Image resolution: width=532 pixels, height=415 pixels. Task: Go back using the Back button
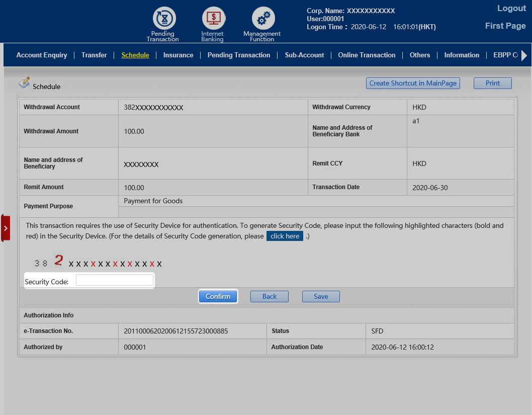(x=270, y=297)
